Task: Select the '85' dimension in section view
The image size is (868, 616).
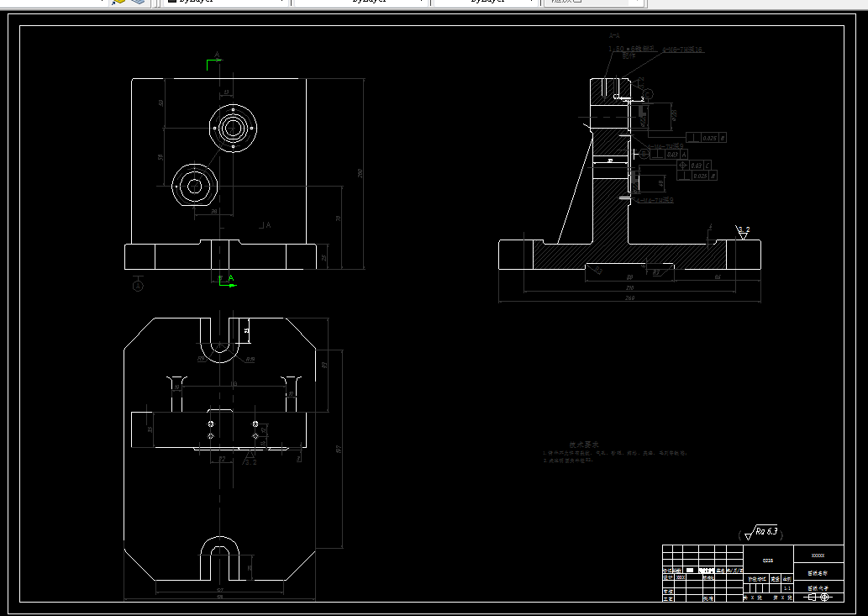Action: coord(718,276)
